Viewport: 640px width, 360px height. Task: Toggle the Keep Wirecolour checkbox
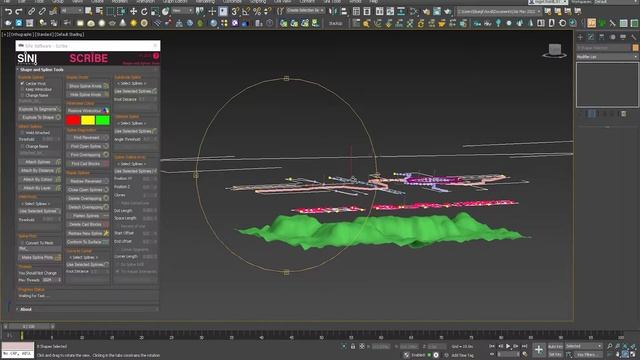click(22, 89)
